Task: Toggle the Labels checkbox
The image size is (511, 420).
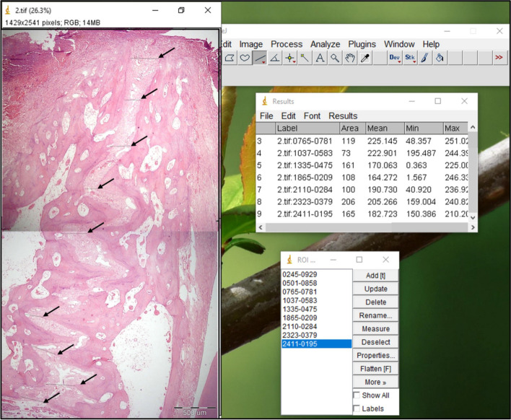Action: 357,408
